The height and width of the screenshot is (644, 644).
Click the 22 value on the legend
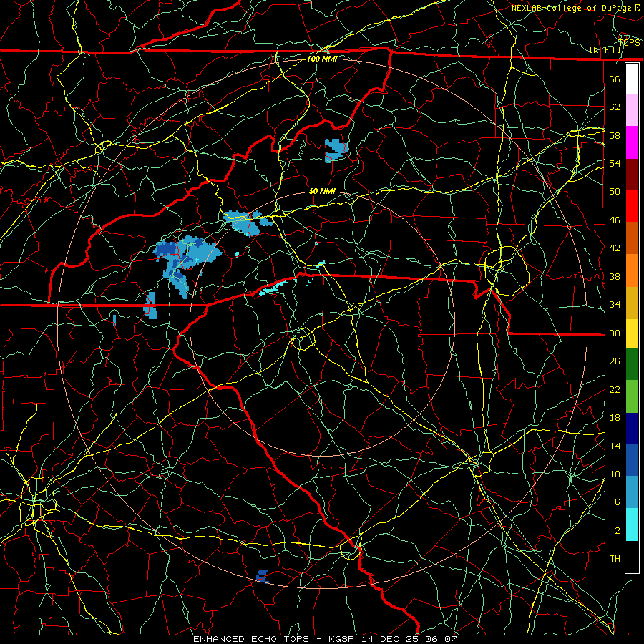(x=615, y=389)
